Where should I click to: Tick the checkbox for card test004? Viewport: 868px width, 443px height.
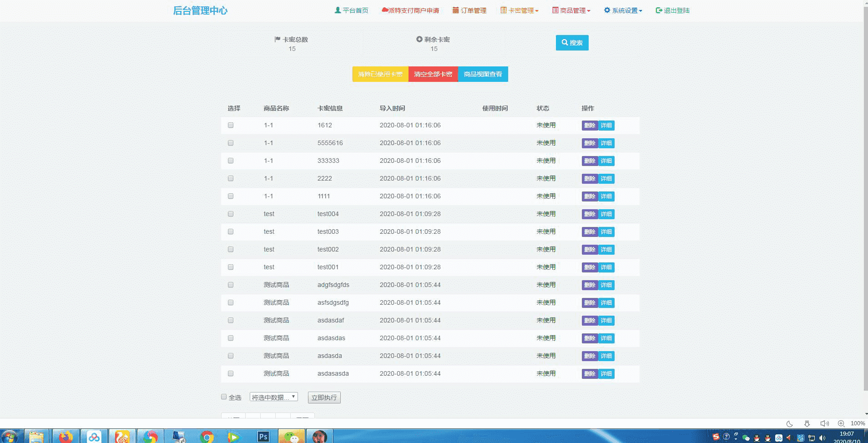click(x=231, y=214)
